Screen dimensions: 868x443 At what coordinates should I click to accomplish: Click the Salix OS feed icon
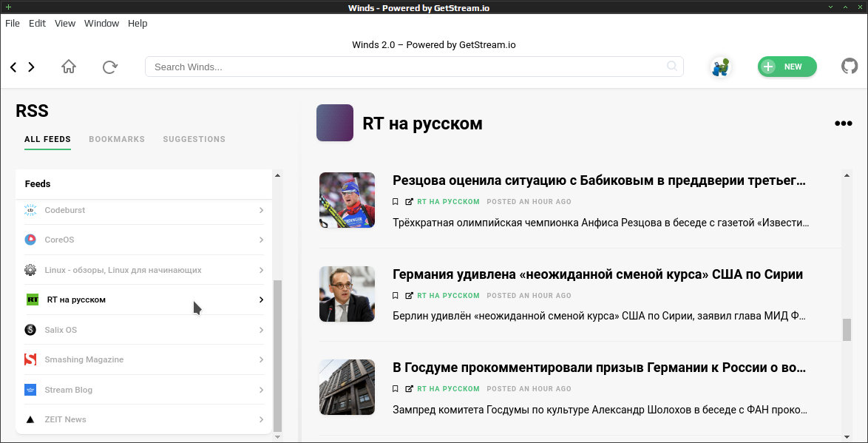(x=30, y=330)
